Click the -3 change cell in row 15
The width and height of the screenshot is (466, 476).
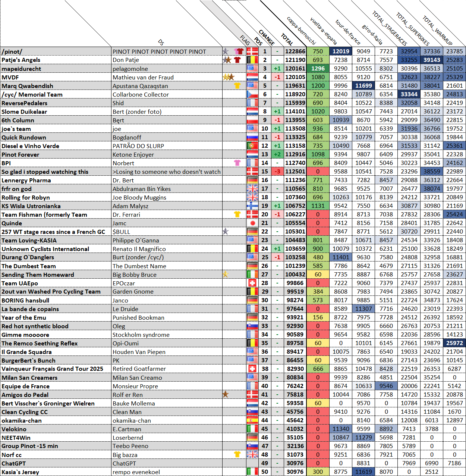(277, 172)
